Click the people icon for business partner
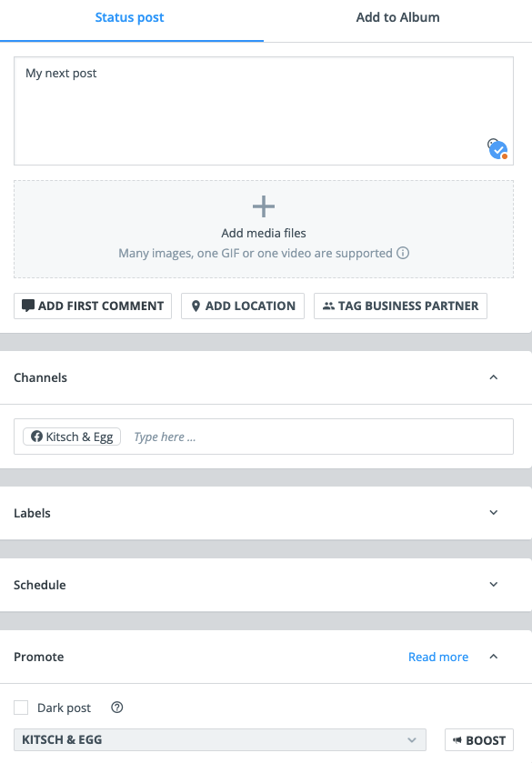Screen dimensions: 532x763 pos(328,306)
